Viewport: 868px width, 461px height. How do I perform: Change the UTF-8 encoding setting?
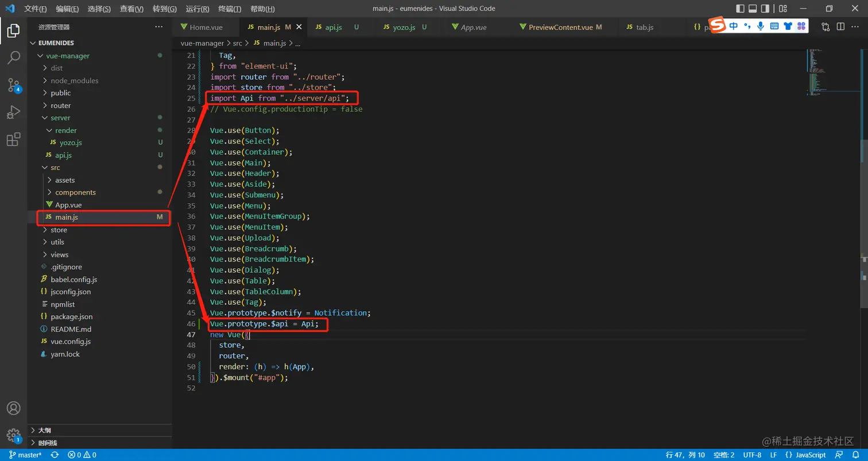(751, 455)
